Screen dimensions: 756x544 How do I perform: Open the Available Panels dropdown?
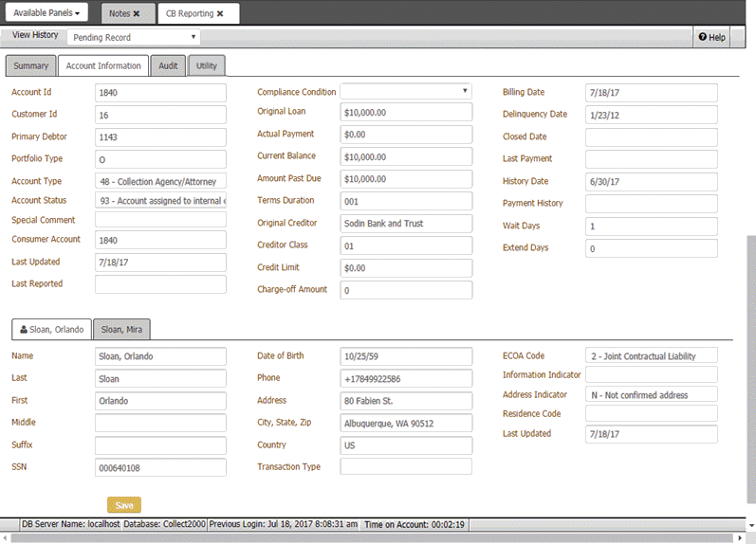(47, 13)
